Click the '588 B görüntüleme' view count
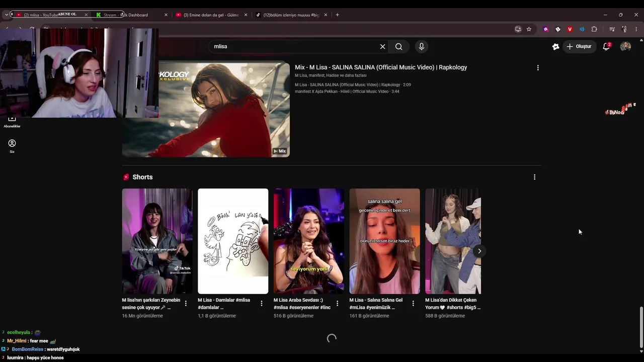This screenshot has width=644, height=362. click(x=445, y=316)
